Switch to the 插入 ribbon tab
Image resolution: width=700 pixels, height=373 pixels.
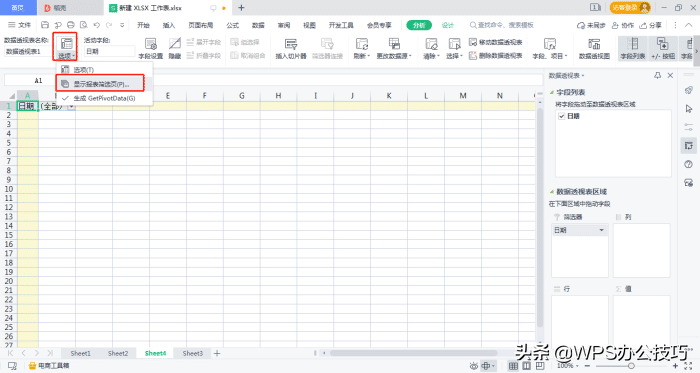point(169,25)
